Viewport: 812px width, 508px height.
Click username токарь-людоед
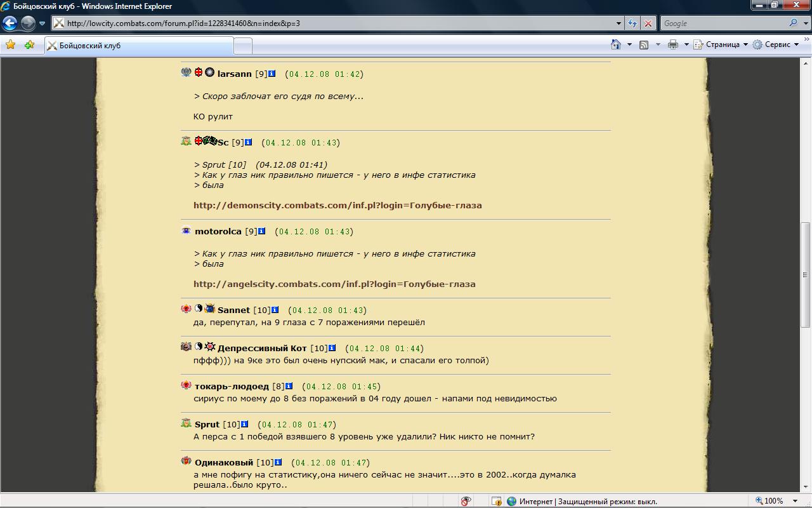(x=232, y=386)
